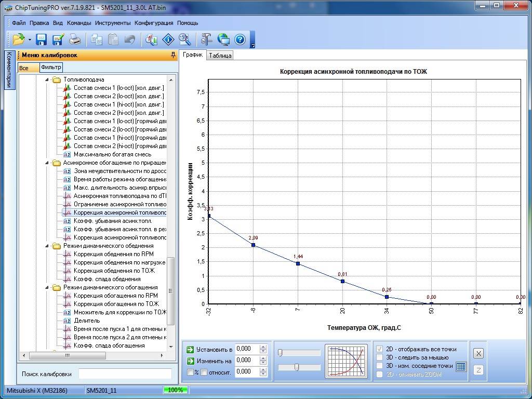Open the hammer and wrench settings icon
The height and width of the screenshot is (399, 532).
(206, 39)
